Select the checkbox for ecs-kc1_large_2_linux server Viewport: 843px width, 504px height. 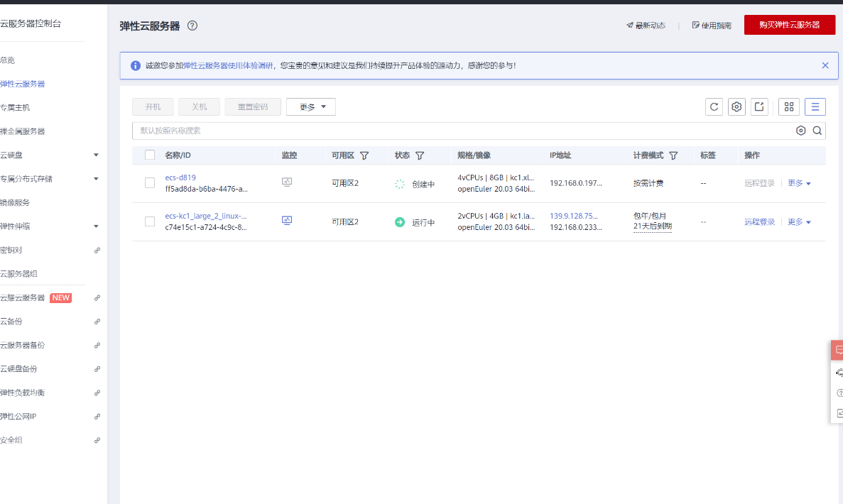pyautogui.click(x=149, y=221)
